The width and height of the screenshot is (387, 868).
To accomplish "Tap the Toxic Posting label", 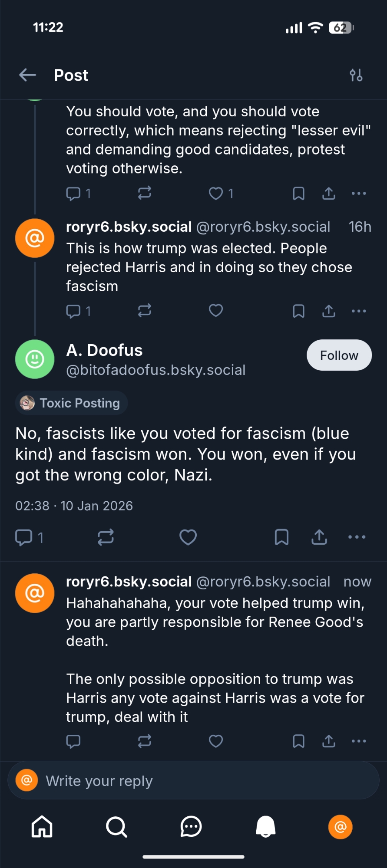I will click(x=72, y=403).
